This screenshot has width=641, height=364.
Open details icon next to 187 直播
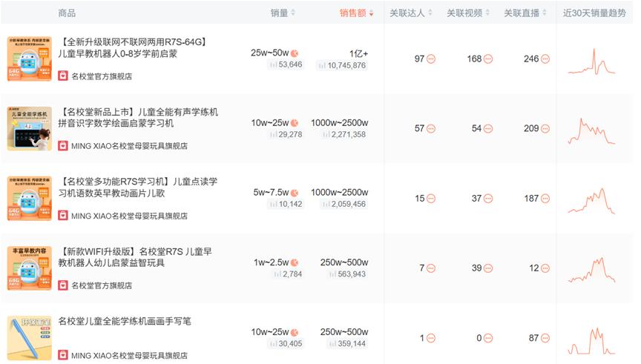545,199
